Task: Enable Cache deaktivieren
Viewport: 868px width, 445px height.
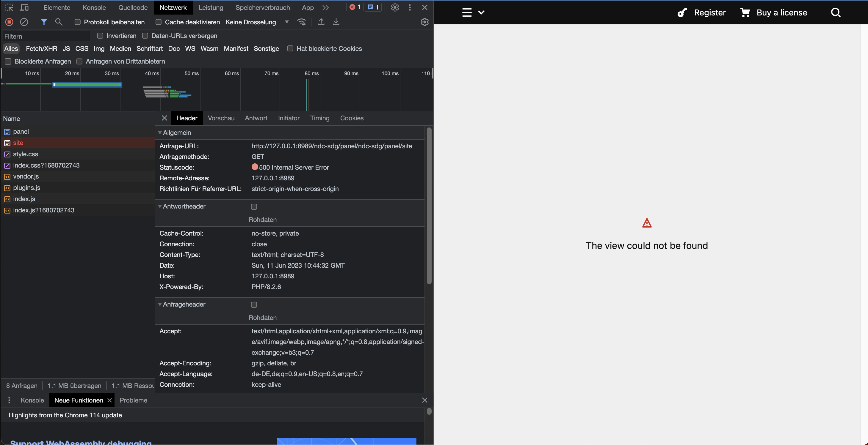Action: coord(158,22)
